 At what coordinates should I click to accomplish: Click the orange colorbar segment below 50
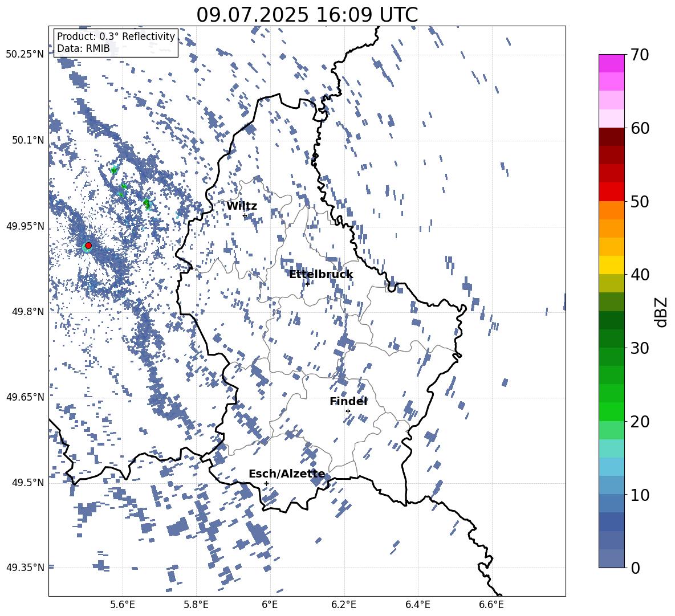click(x=611, y=210)
